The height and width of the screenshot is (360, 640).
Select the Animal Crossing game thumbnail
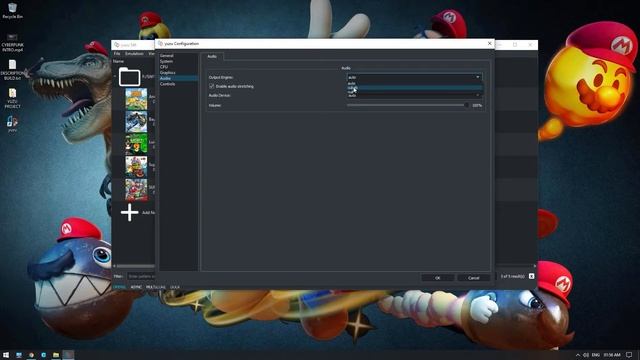(136, 99)
